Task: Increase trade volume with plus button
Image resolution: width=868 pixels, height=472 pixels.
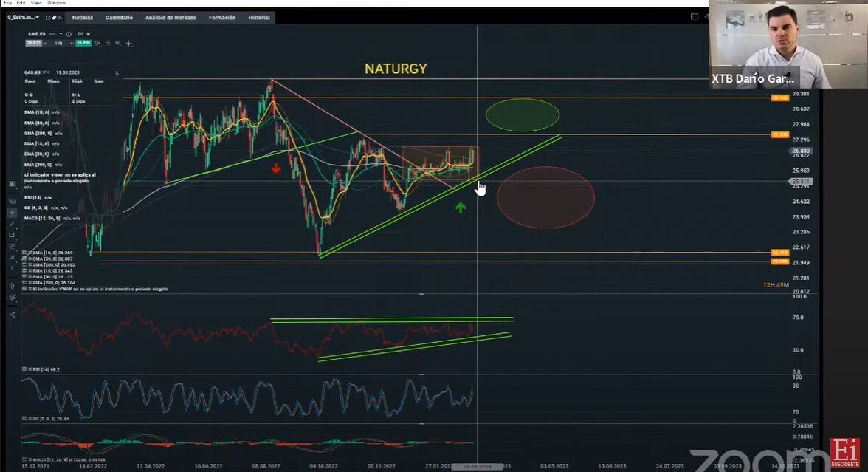Action: pos(72,43)
